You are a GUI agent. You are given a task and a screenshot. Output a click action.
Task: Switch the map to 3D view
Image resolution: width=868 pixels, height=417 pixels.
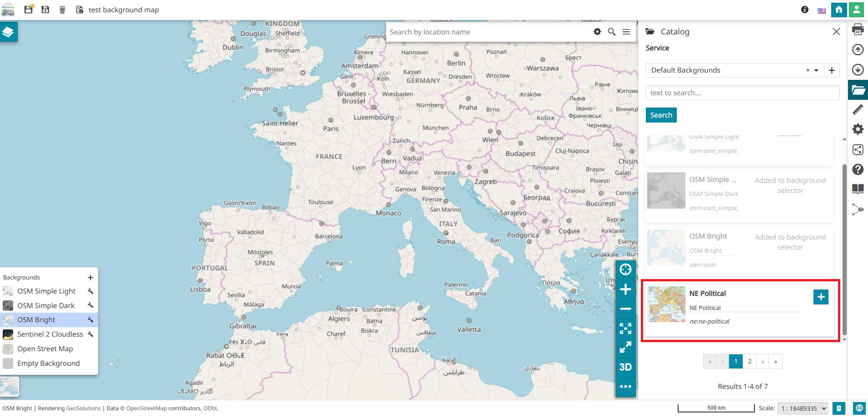(x=625, y=367)
